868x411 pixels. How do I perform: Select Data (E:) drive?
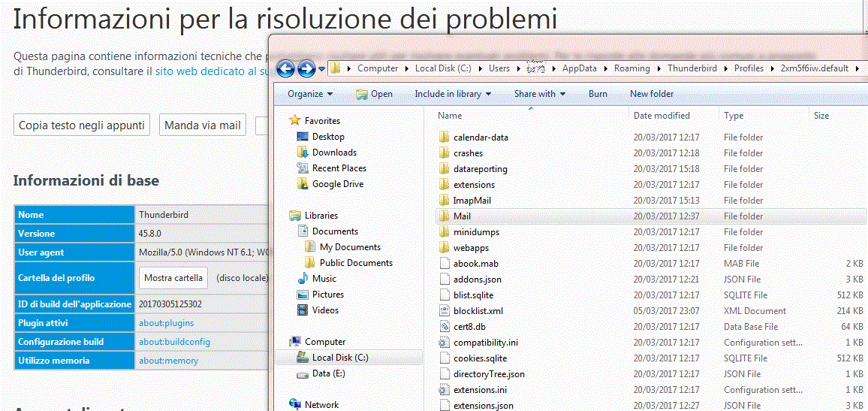point(328,374)
